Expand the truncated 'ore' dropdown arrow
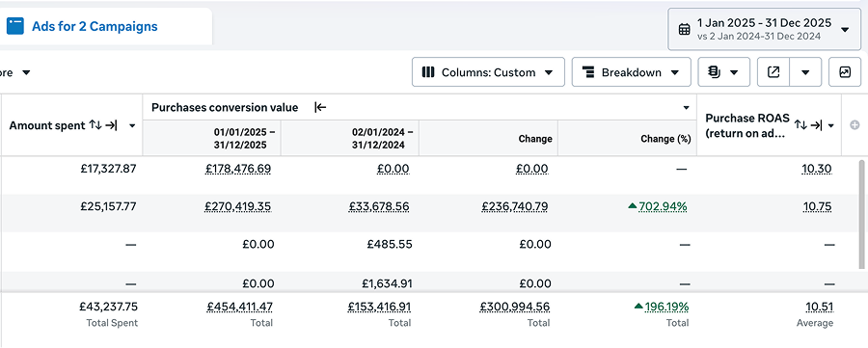This screenshot has width=868, height=348. 26,72
